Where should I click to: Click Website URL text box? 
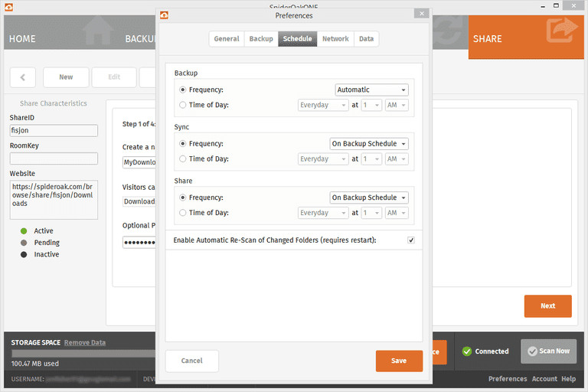pyautogui.click(x=54, y=200)
